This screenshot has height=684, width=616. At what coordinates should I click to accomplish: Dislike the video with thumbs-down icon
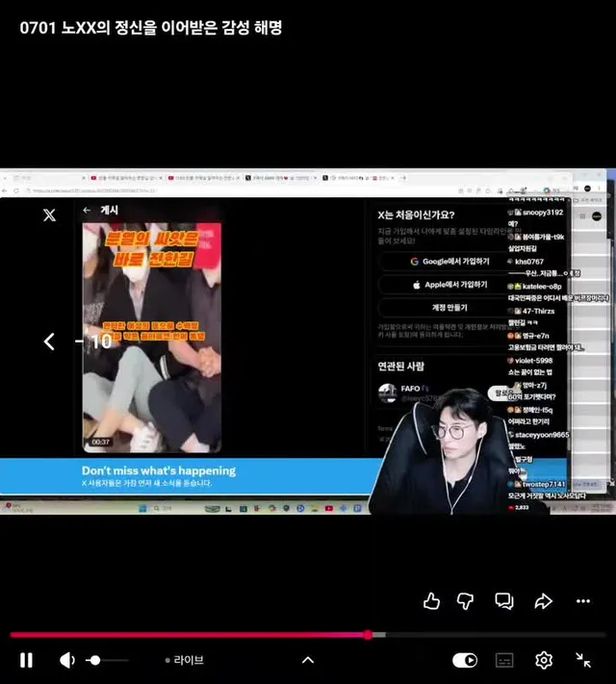tap(466, 601)
